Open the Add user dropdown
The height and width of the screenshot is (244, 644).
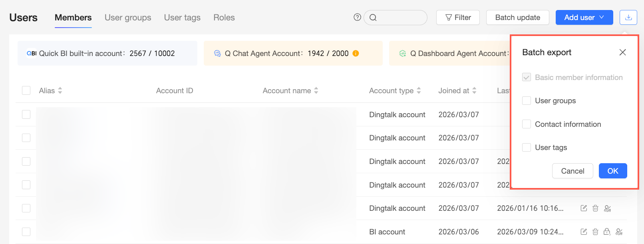coord(584,17)
